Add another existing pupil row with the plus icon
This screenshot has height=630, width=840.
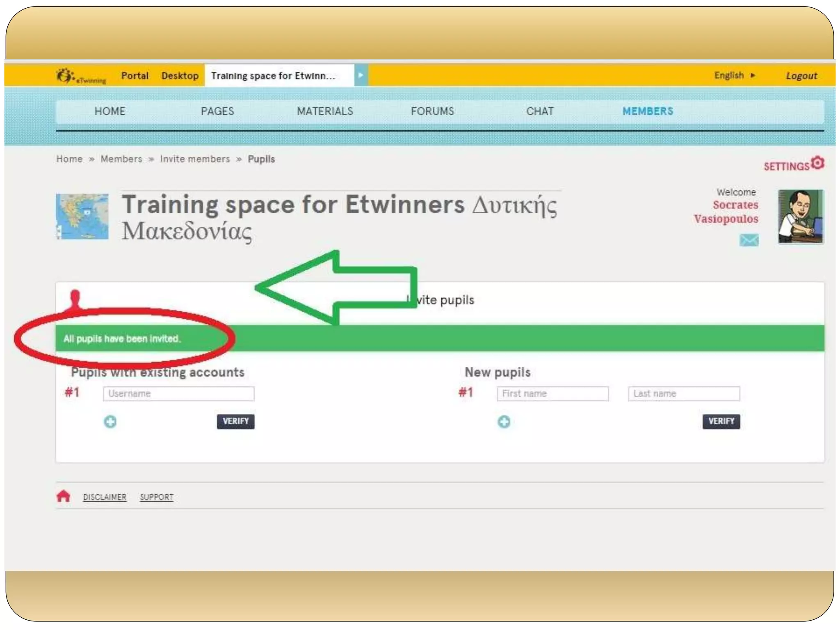point(110,421)
